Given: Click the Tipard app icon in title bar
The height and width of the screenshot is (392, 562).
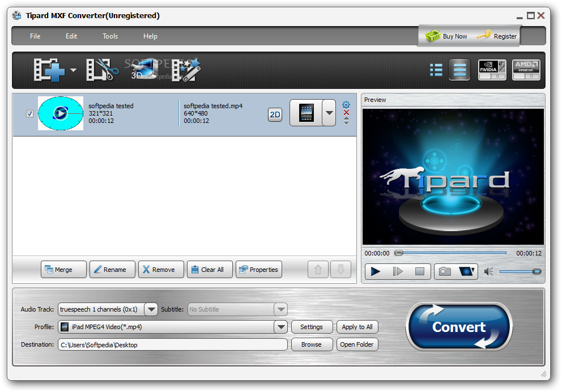Looking at the screenshot, I should 16,15.
